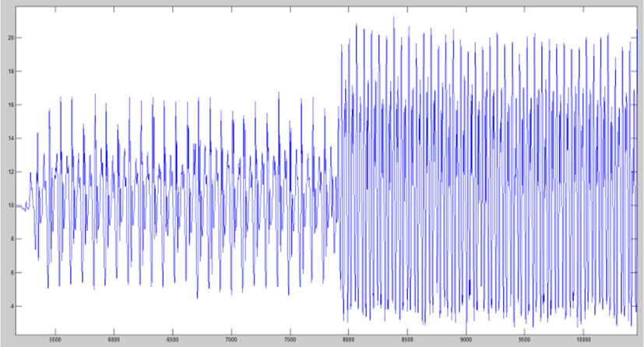This screenshot has height=347, width=644.
Task: Click the x-axis tick label 8000
Action: click(348, 340)
